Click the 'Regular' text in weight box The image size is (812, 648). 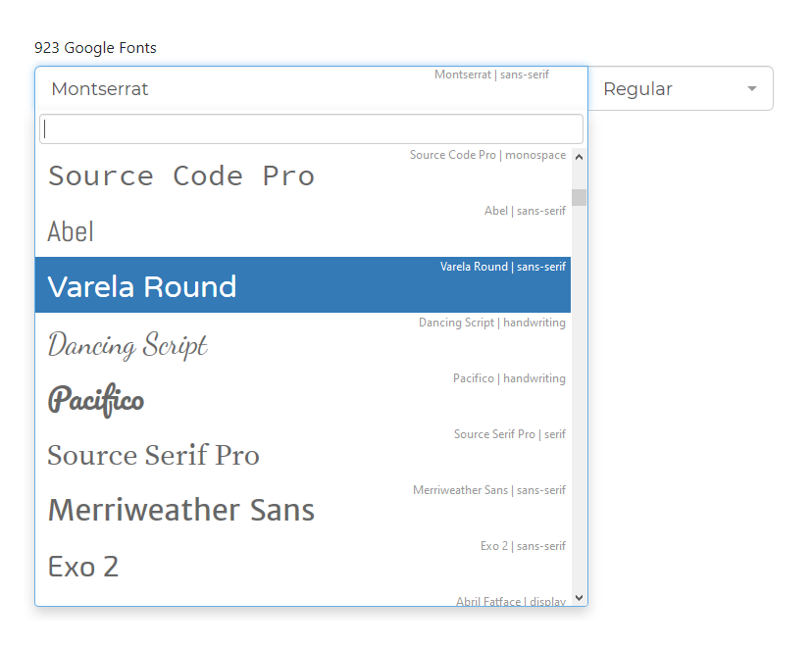pos(637,88)
